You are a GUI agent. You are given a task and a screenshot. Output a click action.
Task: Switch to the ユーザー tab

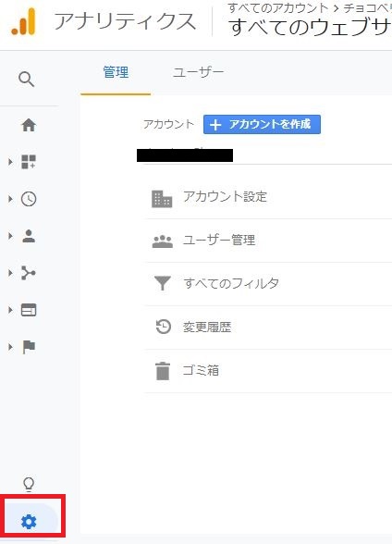[x=198, y=72]
